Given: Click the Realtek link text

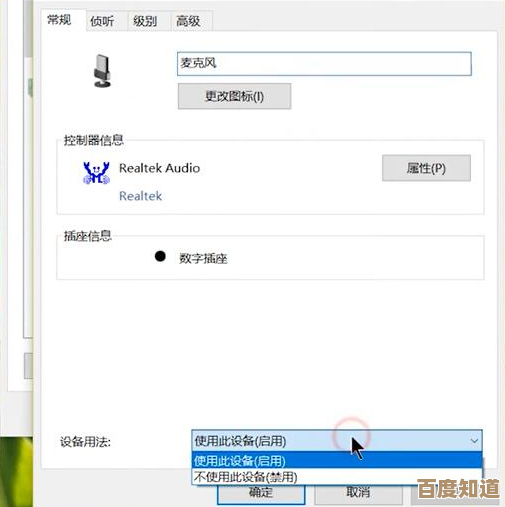Looking at the screenshot, I should pos(140,196).
